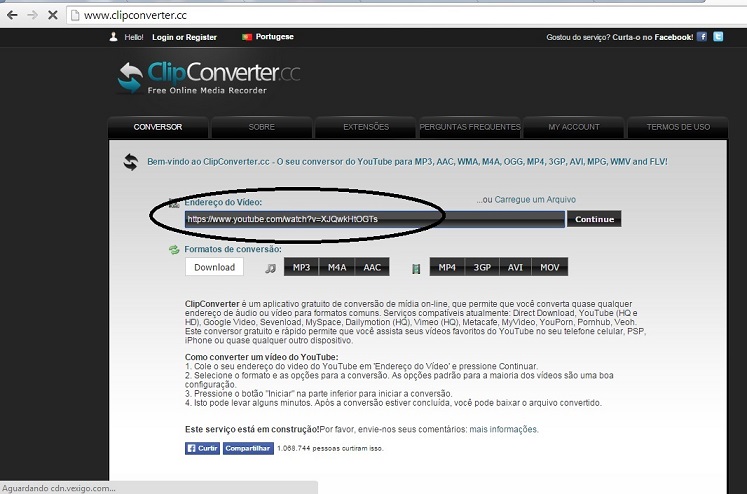Click the Endereço do Vídeo label

pyautogui.click(x=223, y=202)
